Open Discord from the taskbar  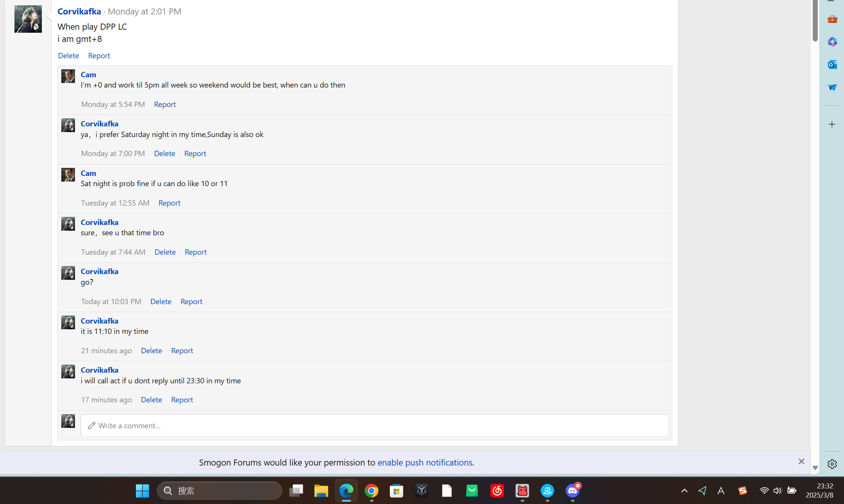(x=573, y=491)
